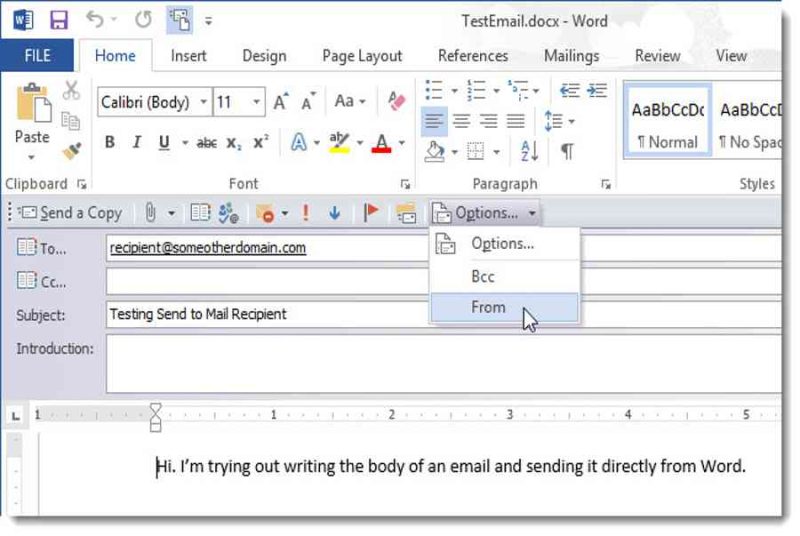Toggle Align Right paragraph alignment
The image size is (800, 536).
[x=488, y=121]
